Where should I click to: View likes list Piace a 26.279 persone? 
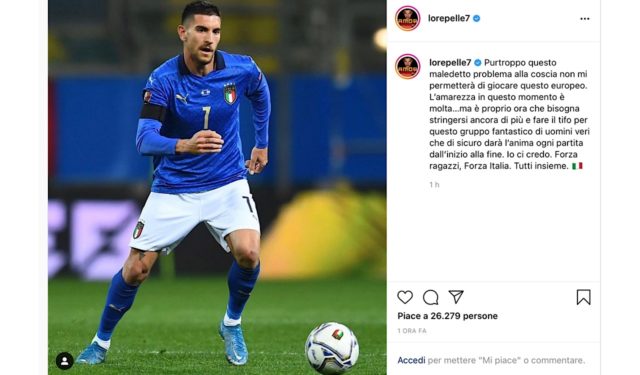pyautogui.click(x=447, y=316)
